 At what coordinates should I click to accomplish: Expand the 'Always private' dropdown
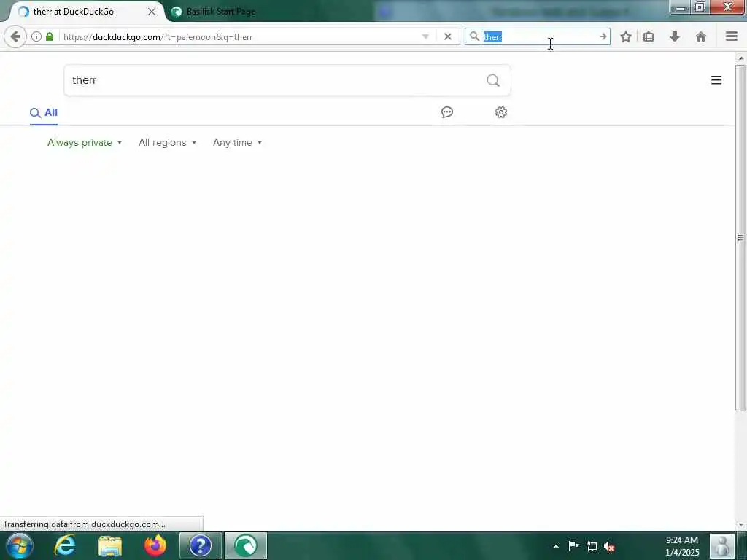click(x=85, y=142)
